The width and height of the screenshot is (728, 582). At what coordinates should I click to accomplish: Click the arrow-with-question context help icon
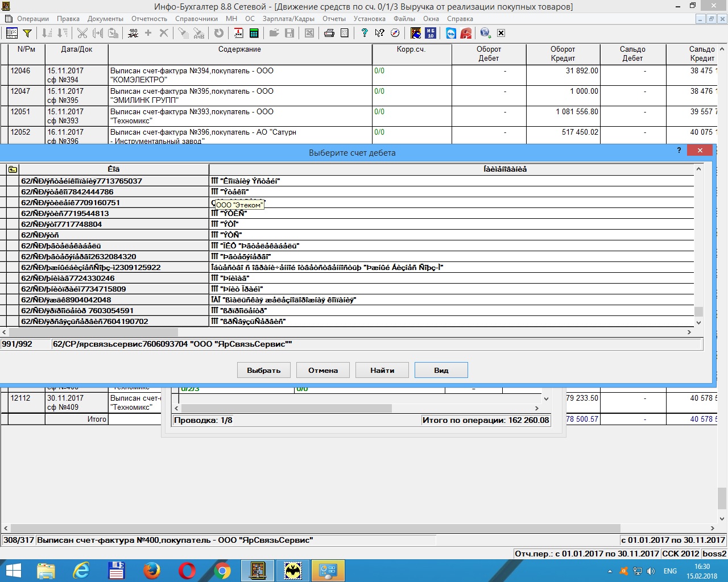(379, 33)
